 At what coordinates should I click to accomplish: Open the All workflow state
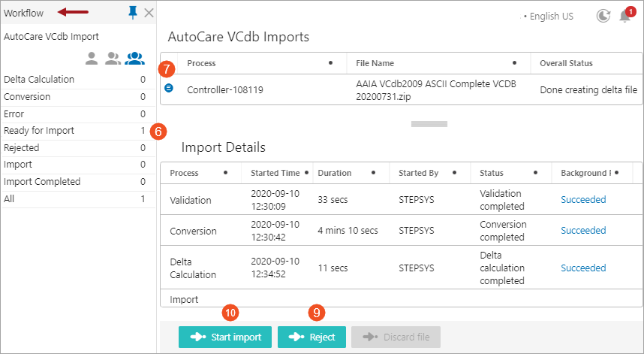(78, 199)
